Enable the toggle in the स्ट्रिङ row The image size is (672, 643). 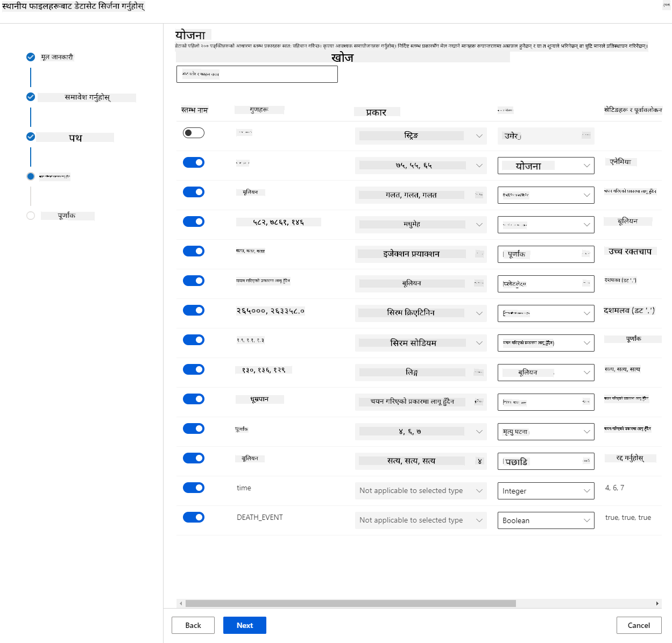[x=194, y=133]
